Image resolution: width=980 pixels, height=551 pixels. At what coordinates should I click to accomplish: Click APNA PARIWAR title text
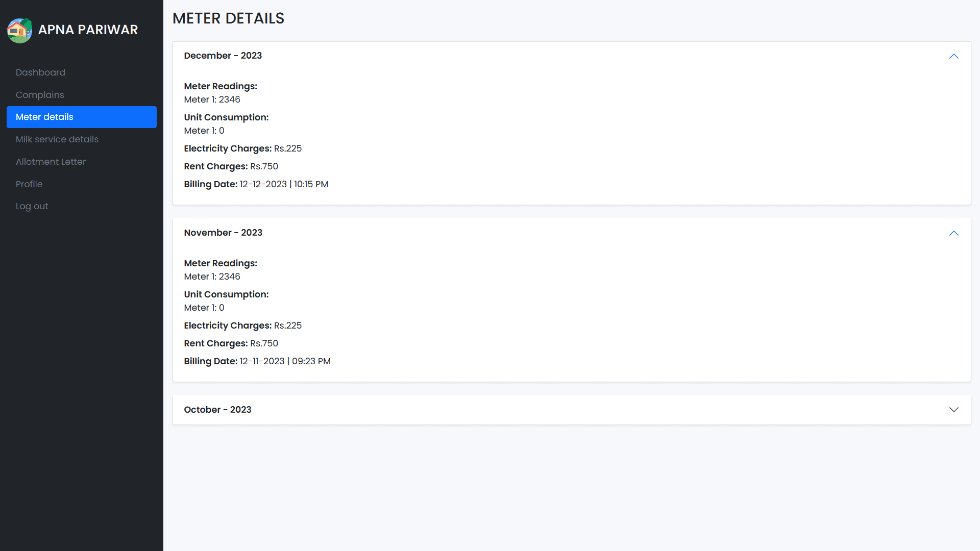88,30
